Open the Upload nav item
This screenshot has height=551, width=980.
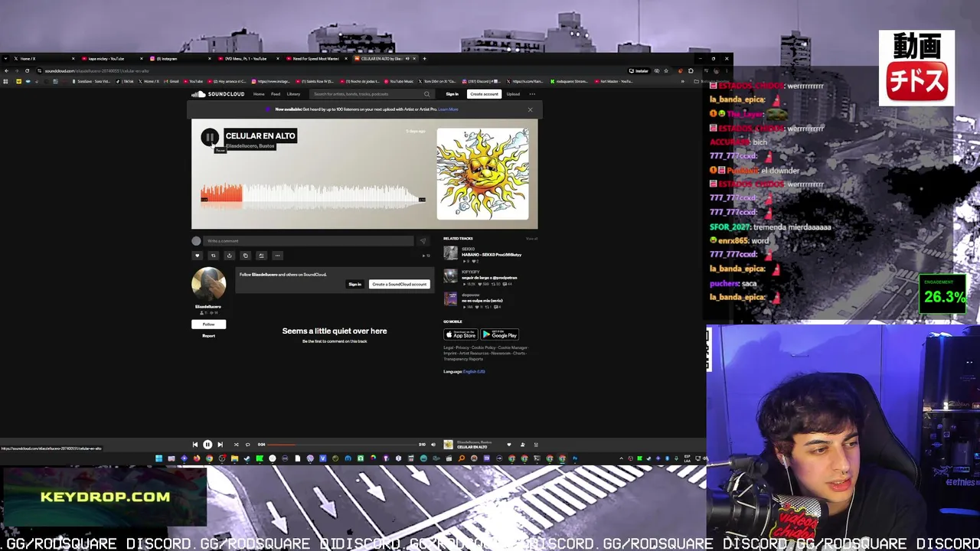point(513,94)
